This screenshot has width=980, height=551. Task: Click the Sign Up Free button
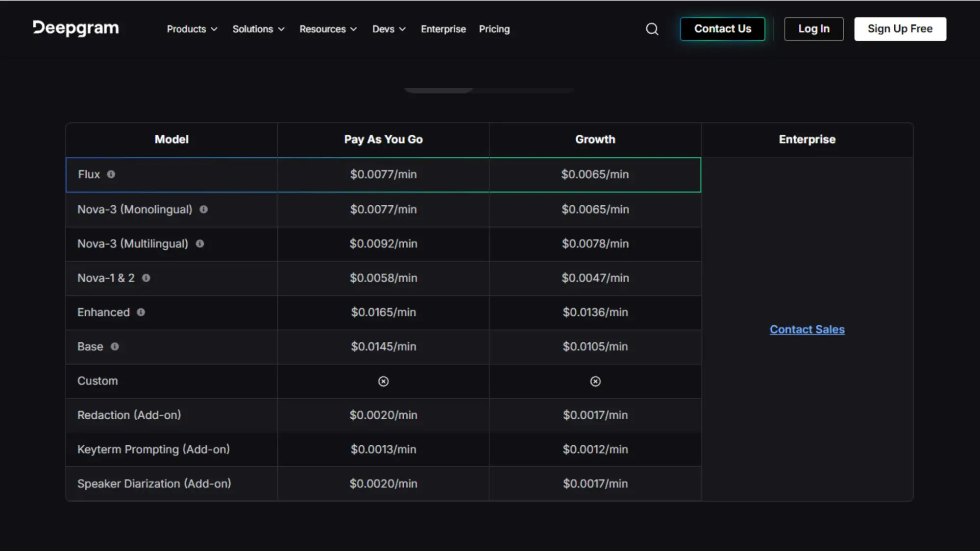tap(900, 28)
